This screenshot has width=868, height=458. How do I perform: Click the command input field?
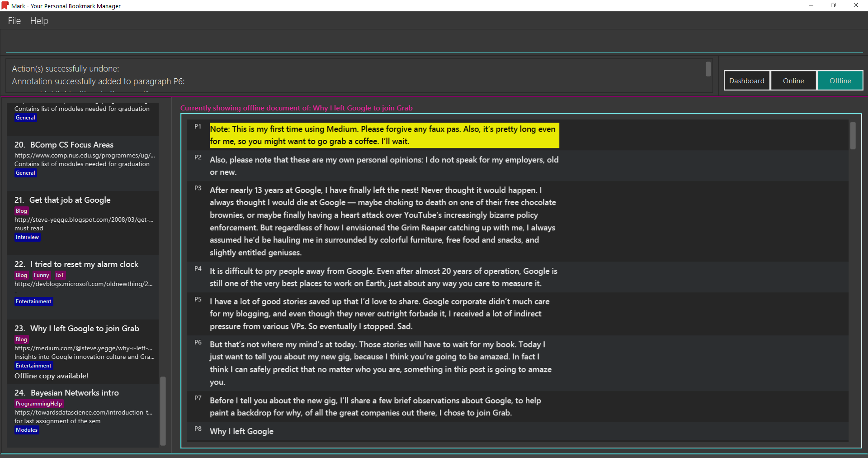tap(434, 43)
